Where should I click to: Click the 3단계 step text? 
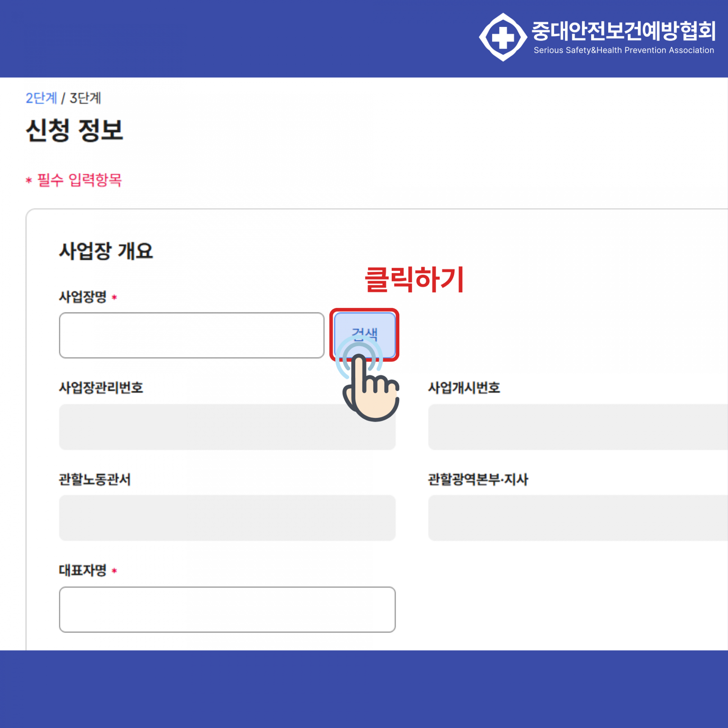[85, 98]
